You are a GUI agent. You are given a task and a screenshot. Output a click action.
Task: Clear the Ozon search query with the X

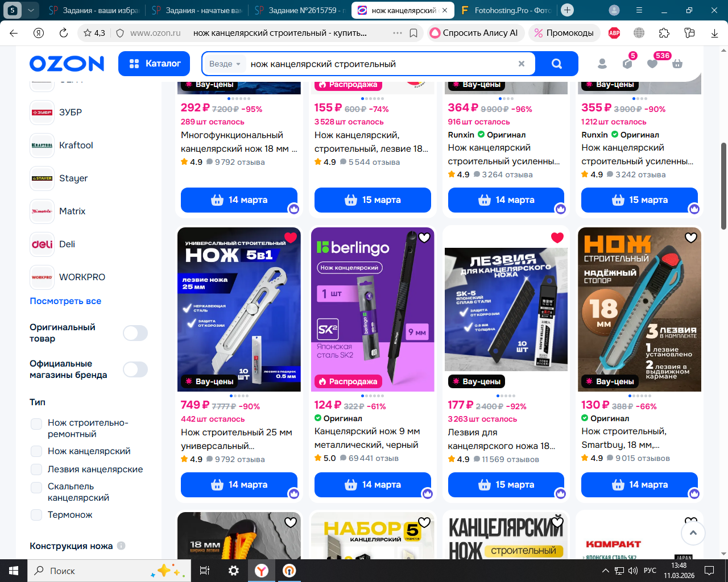(x=521, y=64)
